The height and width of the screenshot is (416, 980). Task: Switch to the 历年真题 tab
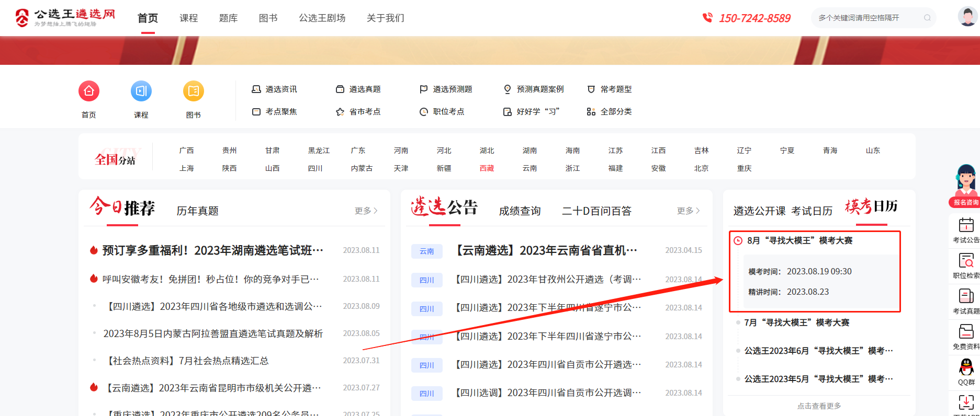pyautogui.click(x=197, y=211)
